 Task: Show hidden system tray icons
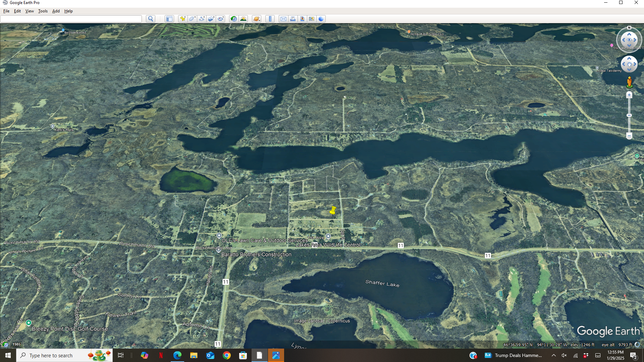tap(554, 355)
